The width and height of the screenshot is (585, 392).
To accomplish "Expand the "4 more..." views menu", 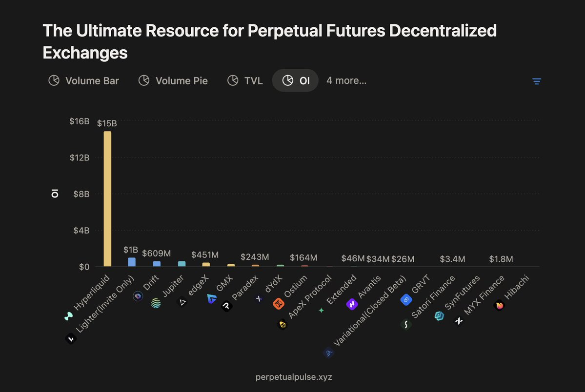I will pos(346,80).
